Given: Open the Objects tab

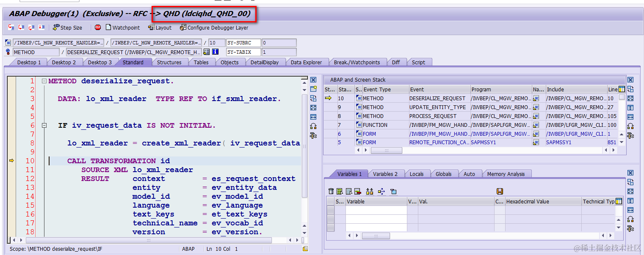Looking at the screenshot, I should (x=229, y=62).
